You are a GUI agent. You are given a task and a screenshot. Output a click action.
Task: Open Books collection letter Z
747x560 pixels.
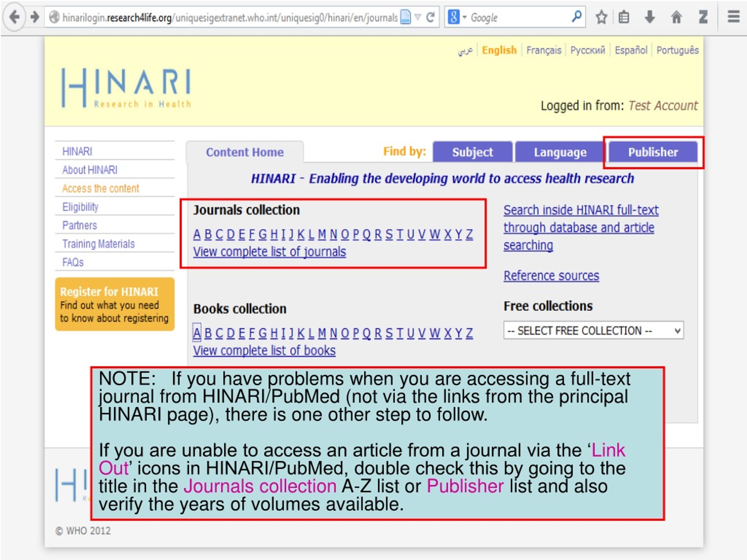tap(470, 333)
